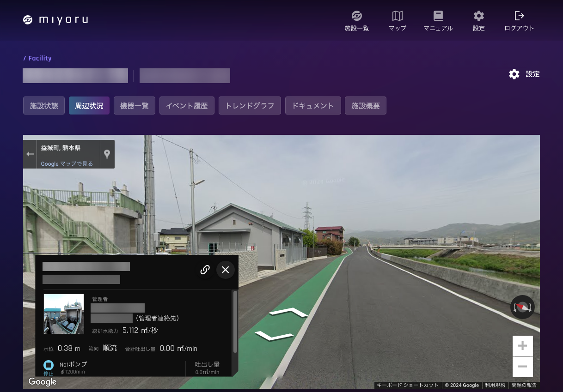Open the イベント履歴 tab
Image resolution: width=563 pixels, height=392 pixels.
187,106
